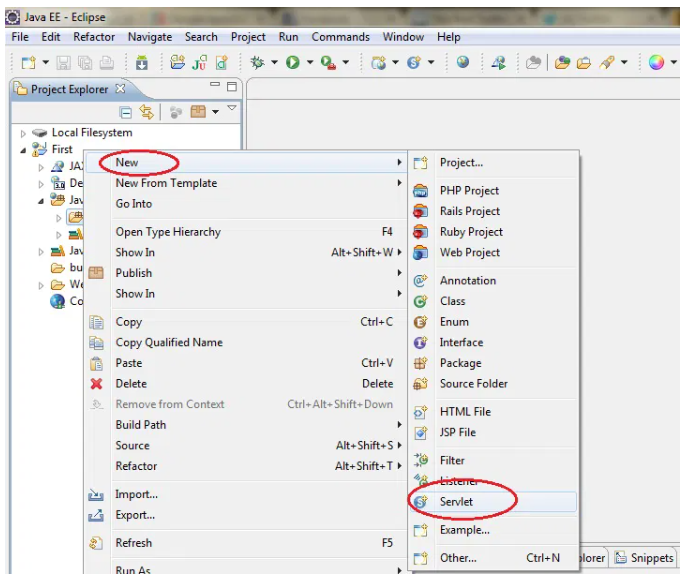
Task: Collapse the First project tree node
Action: tap(24, 150)
